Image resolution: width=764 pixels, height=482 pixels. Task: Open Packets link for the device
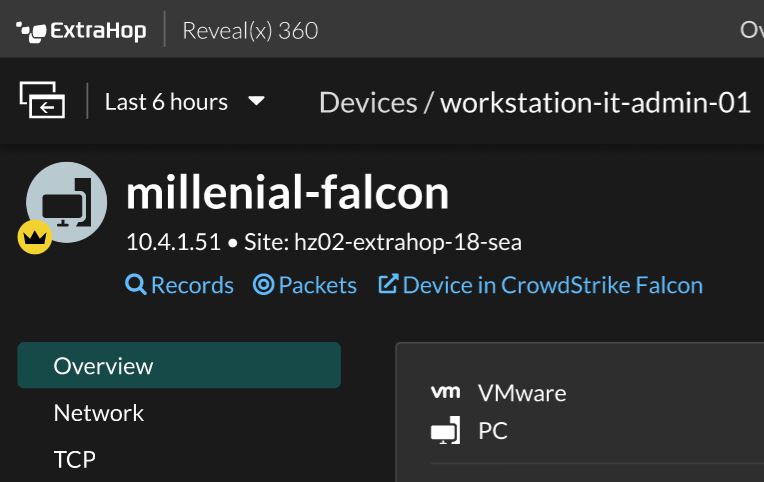coord(318,285)
